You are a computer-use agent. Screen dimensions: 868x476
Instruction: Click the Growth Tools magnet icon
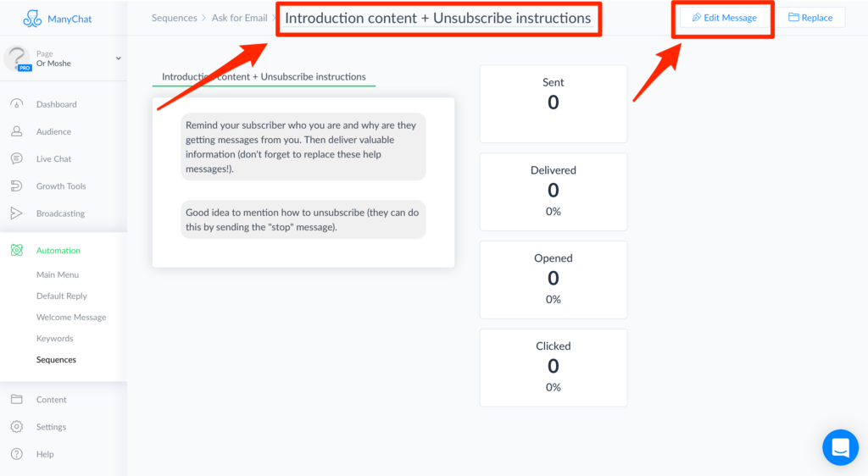tap(17, 185)
